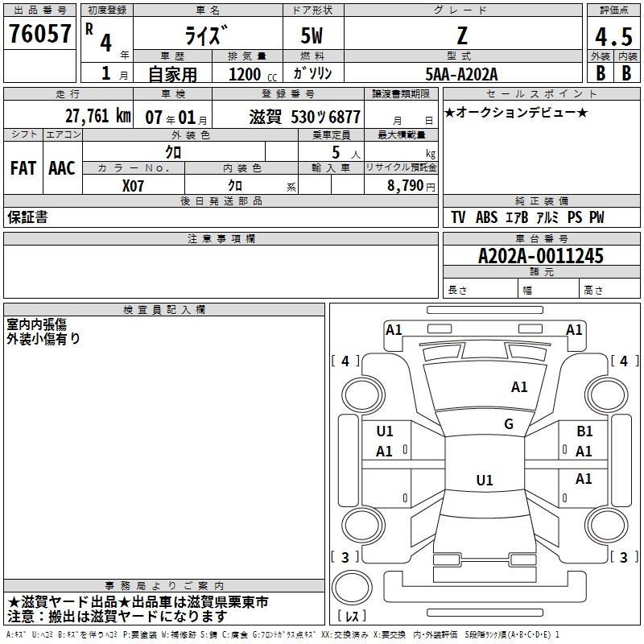644x644 pixels.
Task: Click the registration number 滋賀 530ツ6877
Action: (x=305, y=118)
